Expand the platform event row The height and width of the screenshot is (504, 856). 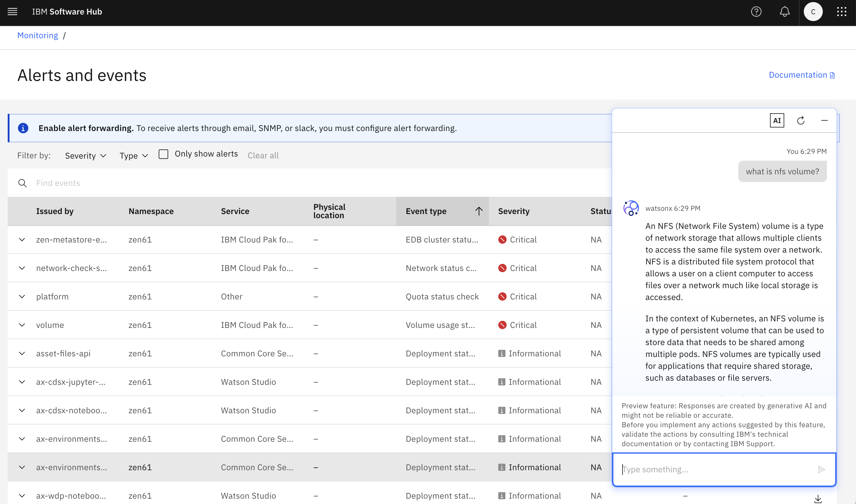[x=22, y=296]
